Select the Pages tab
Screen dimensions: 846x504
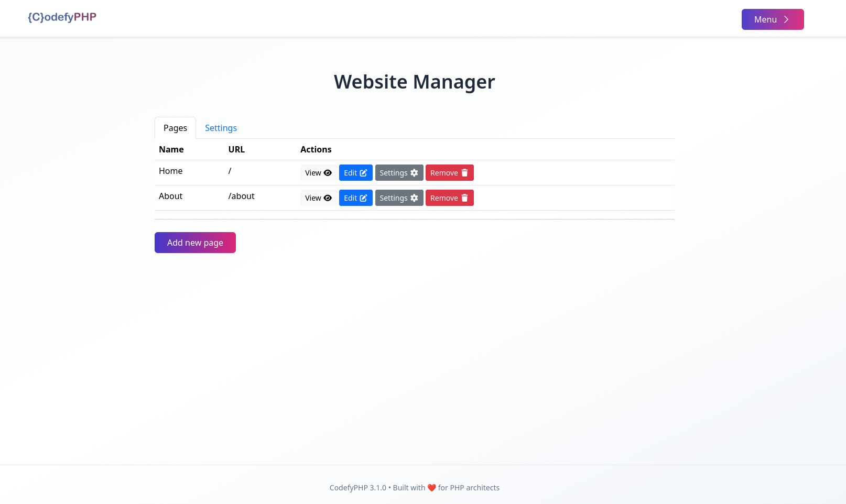coord(175,128)
